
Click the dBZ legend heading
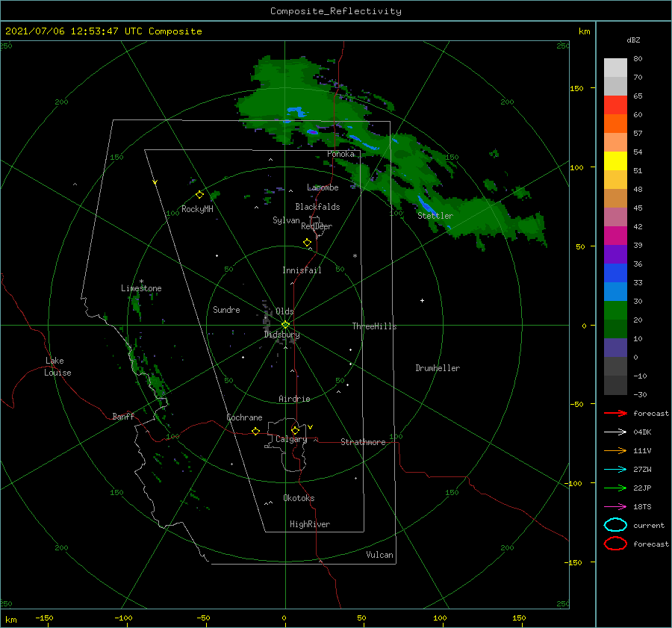[x=633, y=40]
